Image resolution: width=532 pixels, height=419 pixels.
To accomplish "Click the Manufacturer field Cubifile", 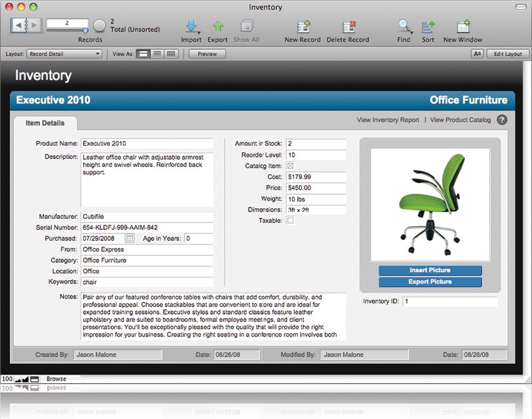I will [x=147, y=217].
